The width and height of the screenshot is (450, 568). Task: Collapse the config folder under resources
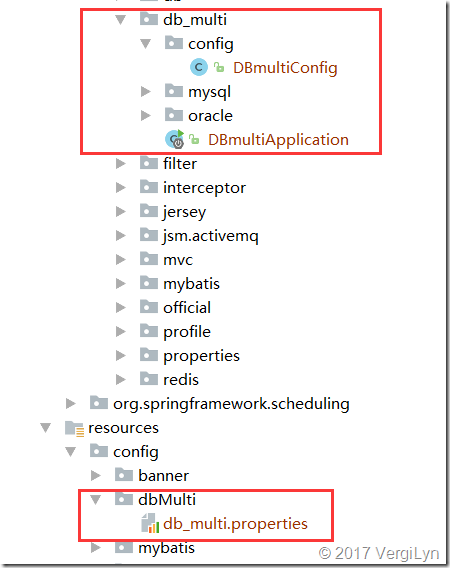(x=70, y=451)
